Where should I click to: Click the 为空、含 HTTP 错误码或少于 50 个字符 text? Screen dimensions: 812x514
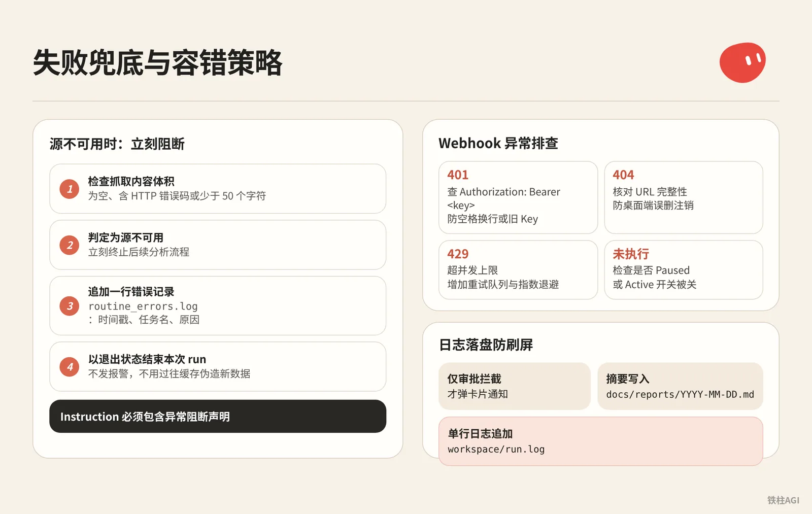177,196
